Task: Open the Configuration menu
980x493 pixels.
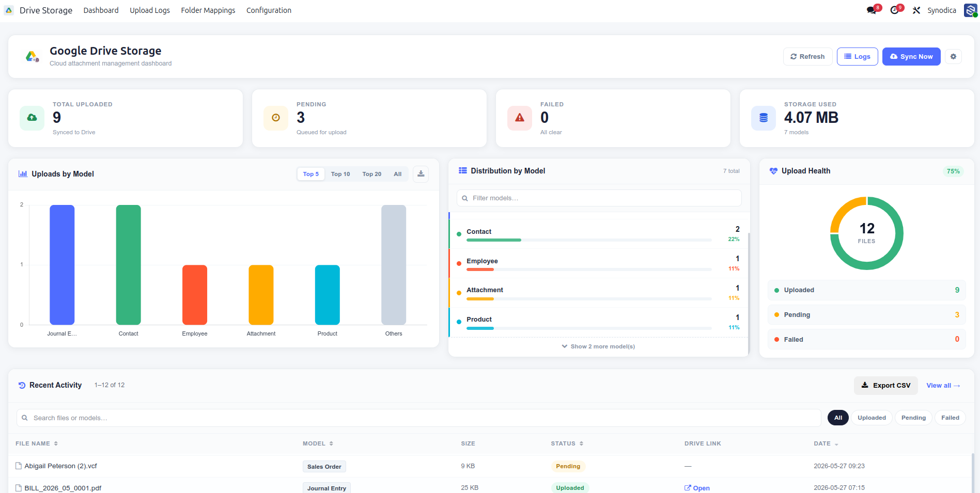Action: 269,10
